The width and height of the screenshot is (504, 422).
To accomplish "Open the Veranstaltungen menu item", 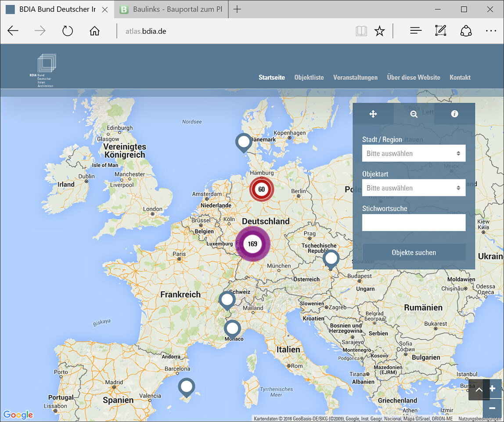I will (355, 77).
